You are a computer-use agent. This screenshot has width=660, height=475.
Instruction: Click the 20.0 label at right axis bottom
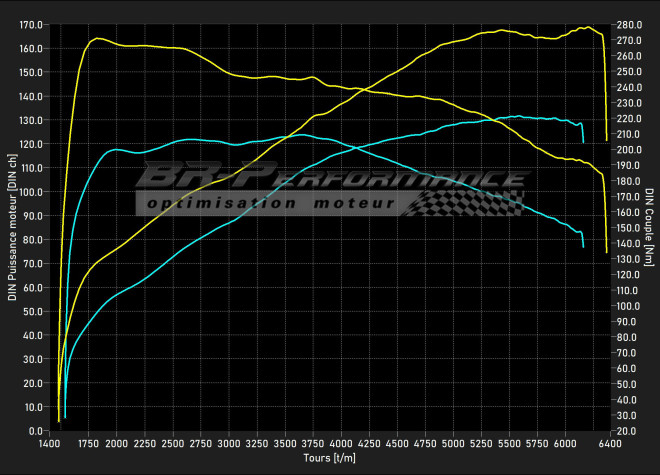(x=627, y=431)
